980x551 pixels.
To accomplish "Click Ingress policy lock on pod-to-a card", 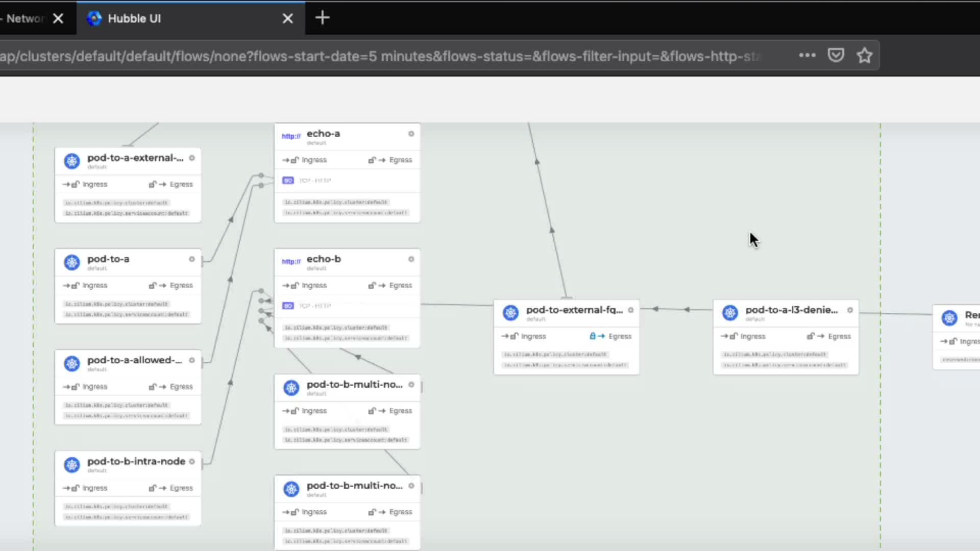I will pos(76,286).
